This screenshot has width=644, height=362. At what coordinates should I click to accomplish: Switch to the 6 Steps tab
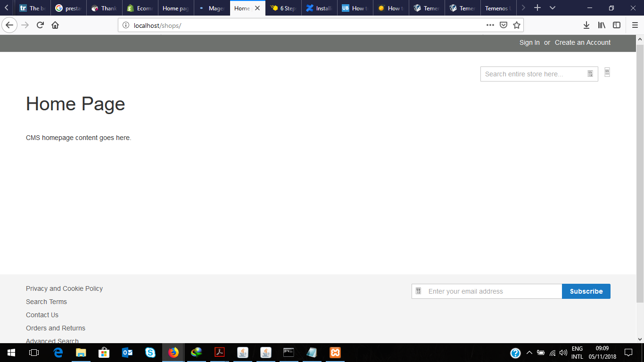(283, 8)
